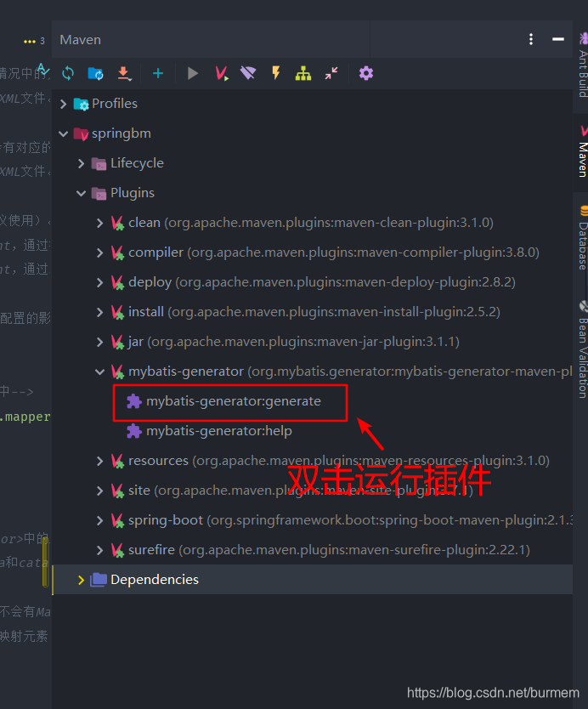Select Plugins folder icon
The width and height of the screenshot is (588, 709).
pyautogui.click(x=99, y=194)
